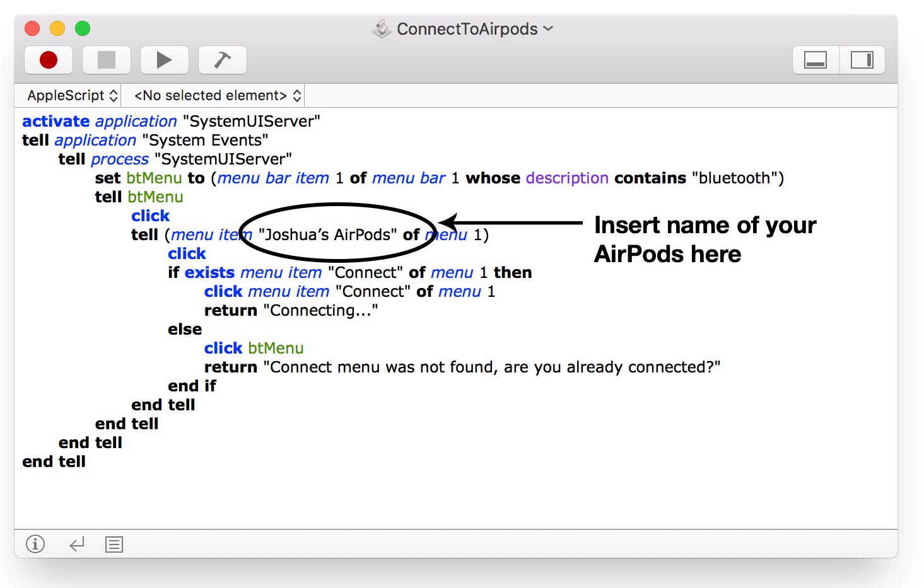Click the 'click menu item "Connect" of menu 1' line
Screen dimensions: 924x588
pos(350,291)
